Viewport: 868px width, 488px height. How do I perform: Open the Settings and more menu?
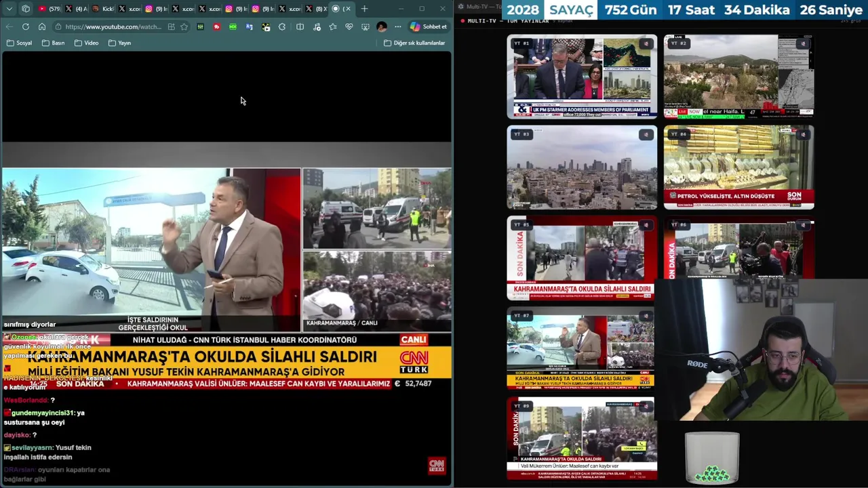[x=398, y=26]
